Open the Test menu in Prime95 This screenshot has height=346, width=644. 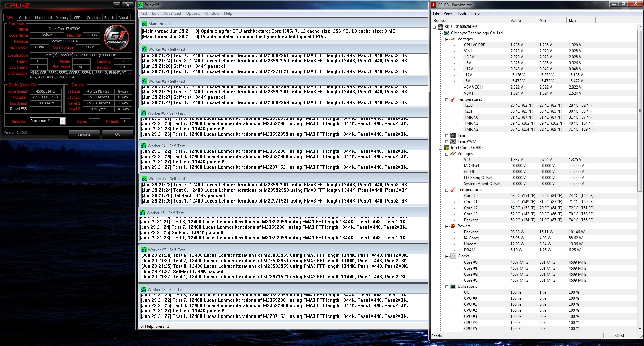coord(144,13)
